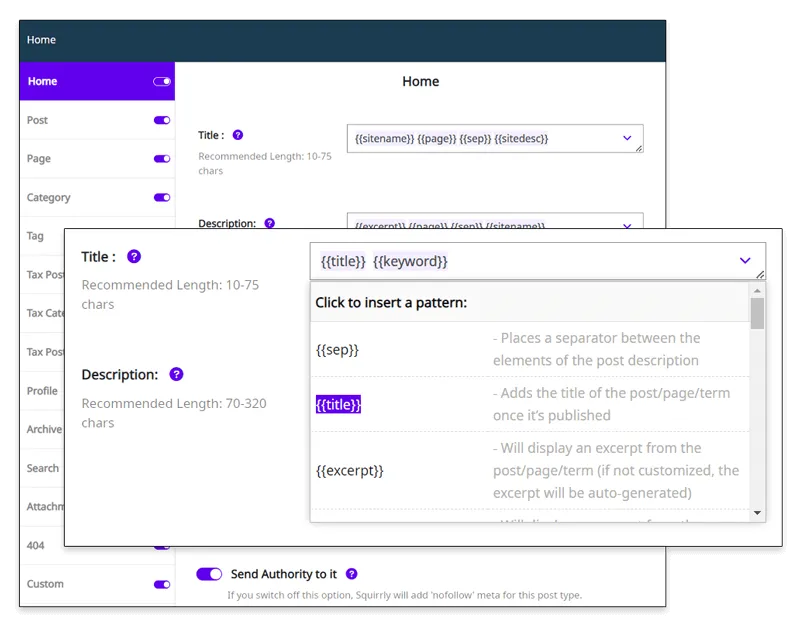Viewport: 800px width, 630px height.
Task: Click the overlay Title input field
Action: coord(520,261)
